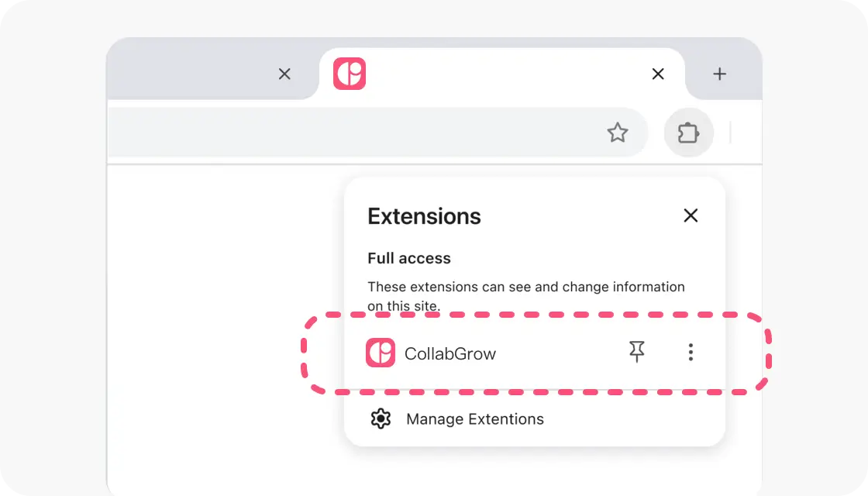
Task: Click the CollabGrow extension name
Action: [x=449, y=353]
